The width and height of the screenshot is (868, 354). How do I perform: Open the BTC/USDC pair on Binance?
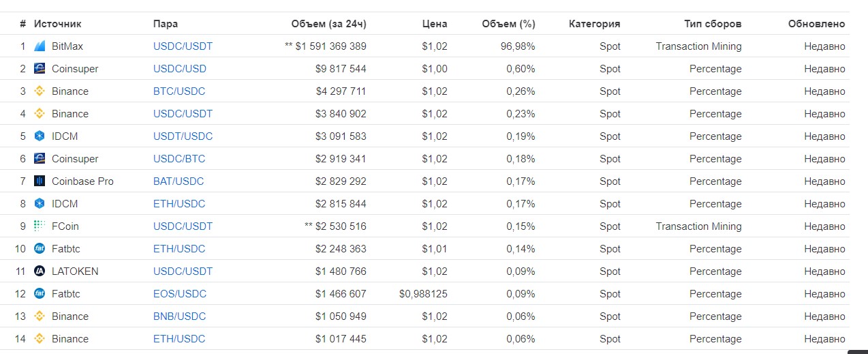(179, 91)
